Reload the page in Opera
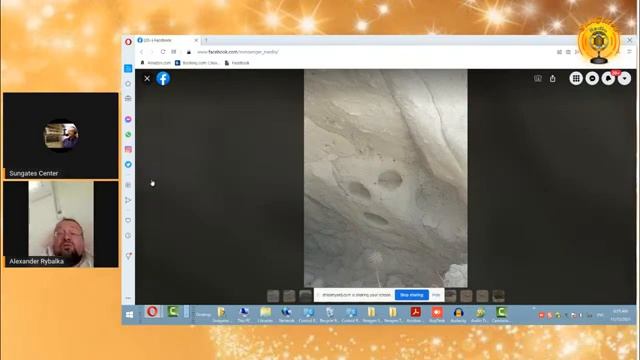 click(163, 52)
